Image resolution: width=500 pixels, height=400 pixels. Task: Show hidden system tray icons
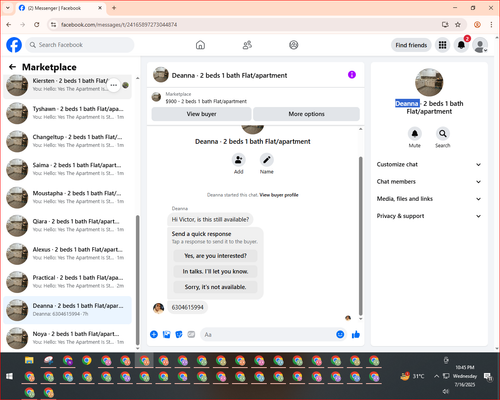coord(436,376)
